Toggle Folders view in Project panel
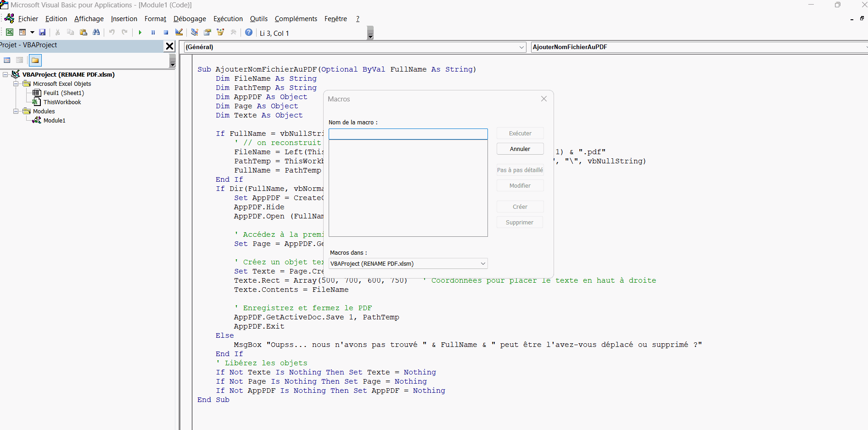868x430 pixels. point(35,60)
